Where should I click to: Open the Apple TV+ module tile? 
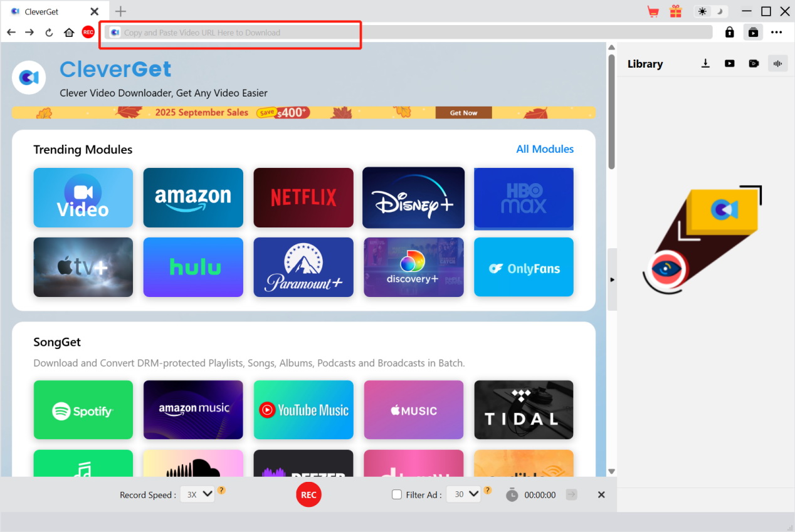[x=83, y=267]
